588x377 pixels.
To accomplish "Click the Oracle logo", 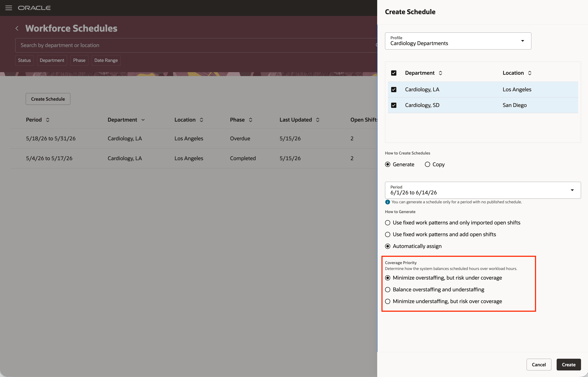I will [x=34, y=8].
